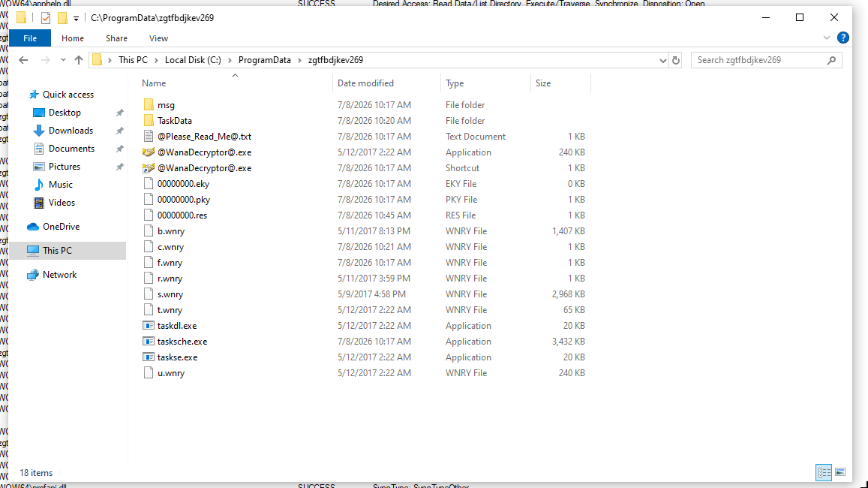This screenshot has height=488, width=868.
Task: Switch to the View ribbon tab
Action: point(158,38)
